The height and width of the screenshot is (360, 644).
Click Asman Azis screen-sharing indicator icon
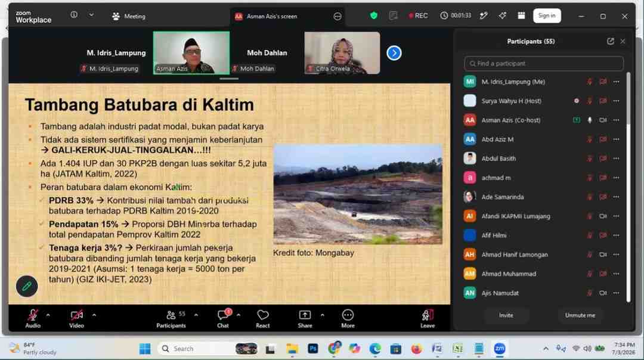pos(577,120)
